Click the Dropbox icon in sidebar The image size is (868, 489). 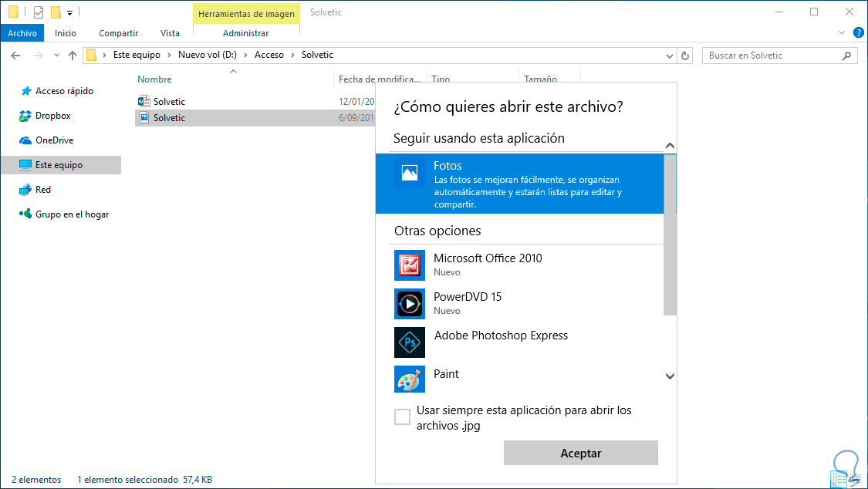[x=25, y=116]
